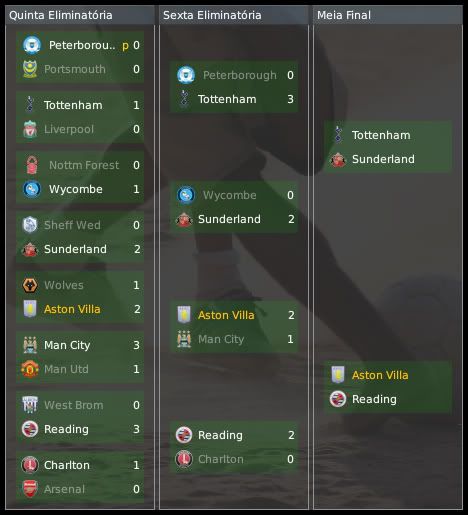This screenshot has height=515, width=468.
Task: Click Portsmouth club crest in fifth round
Action: (30, 69)
